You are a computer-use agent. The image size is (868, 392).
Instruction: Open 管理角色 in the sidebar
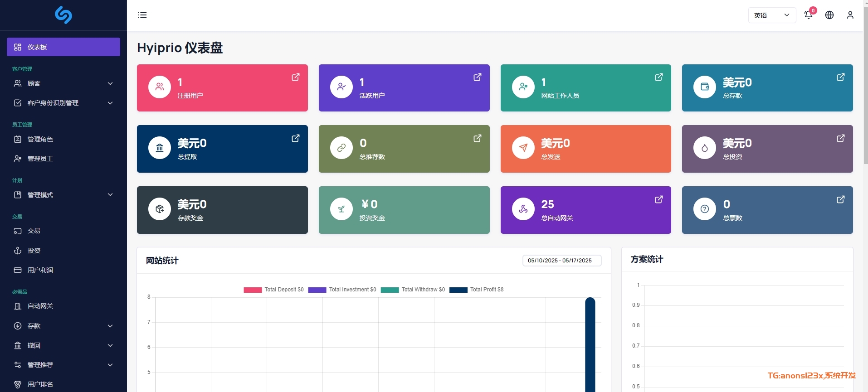63,139
